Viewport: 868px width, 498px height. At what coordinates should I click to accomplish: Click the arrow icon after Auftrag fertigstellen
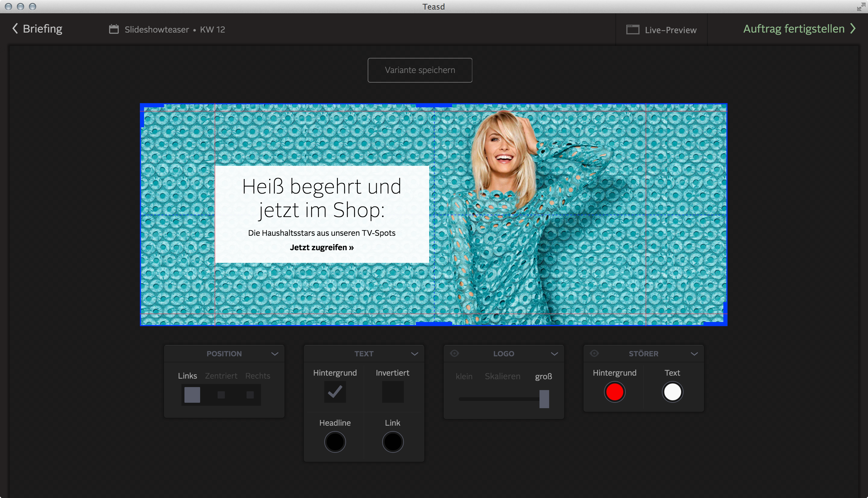point(854,29)
